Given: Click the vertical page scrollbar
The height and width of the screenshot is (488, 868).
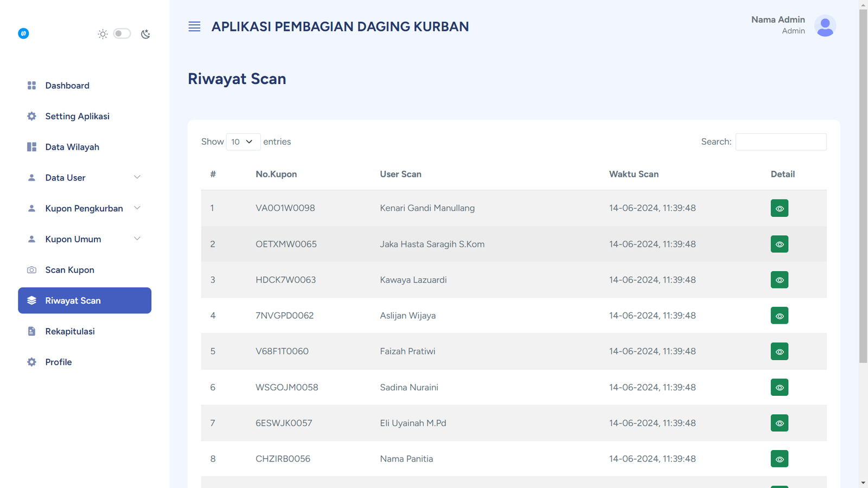Looking at the screenshot, I should coord(863,184).
